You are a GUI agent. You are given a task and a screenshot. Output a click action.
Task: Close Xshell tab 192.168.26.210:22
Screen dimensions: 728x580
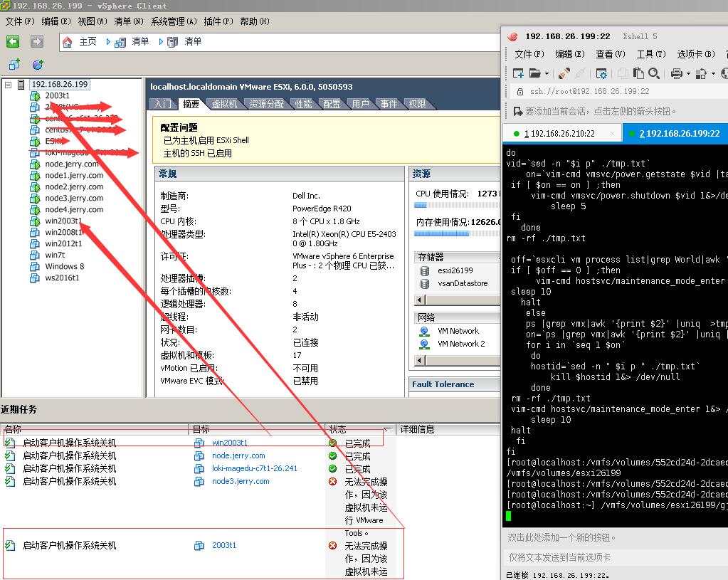pyautogui.click(x=613, y=134)
